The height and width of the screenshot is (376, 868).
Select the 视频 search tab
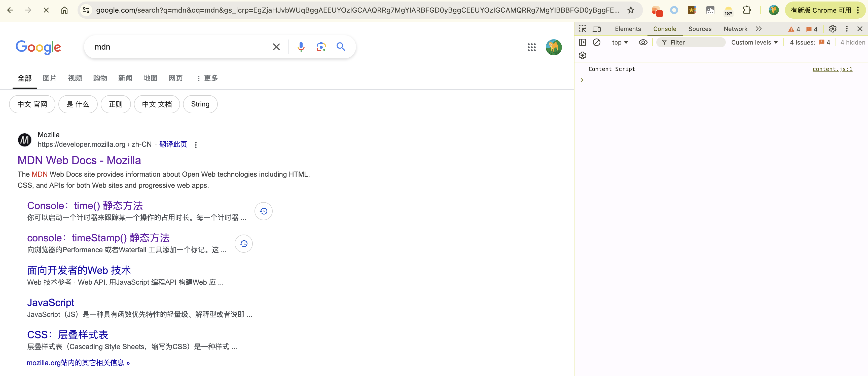[75, 78]
